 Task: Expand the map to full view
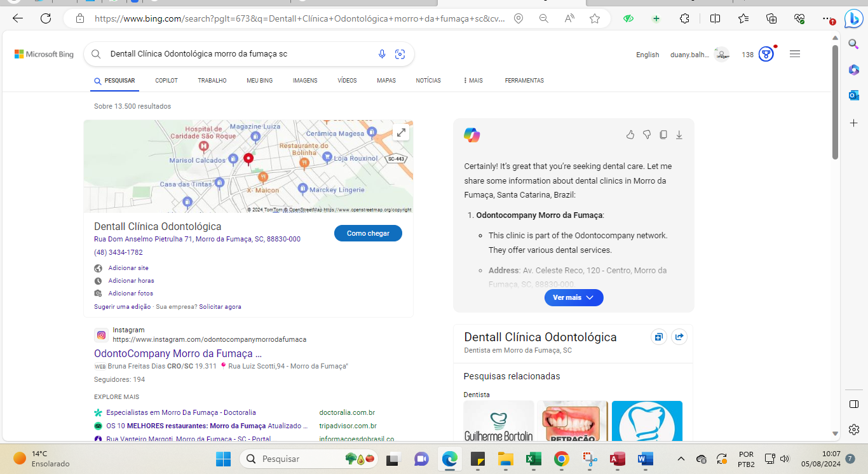[400, 133]
